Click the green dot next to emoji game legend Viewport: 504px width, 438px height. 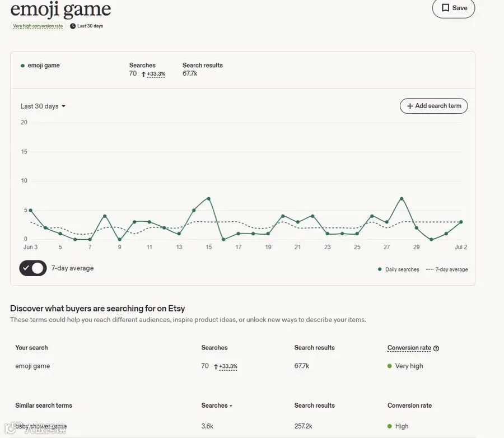coord(22,66)
